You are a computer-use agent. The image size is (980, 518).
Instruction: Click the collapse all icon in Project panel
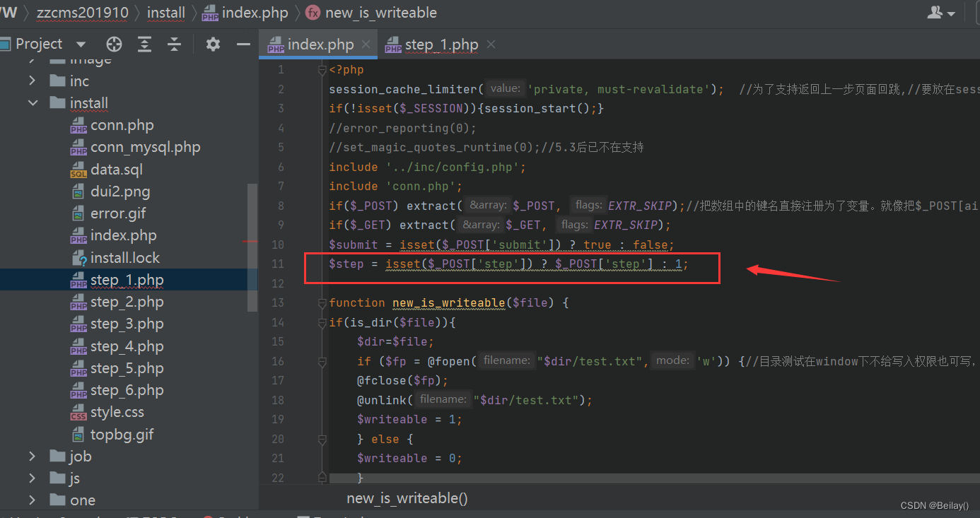point(175,45)
